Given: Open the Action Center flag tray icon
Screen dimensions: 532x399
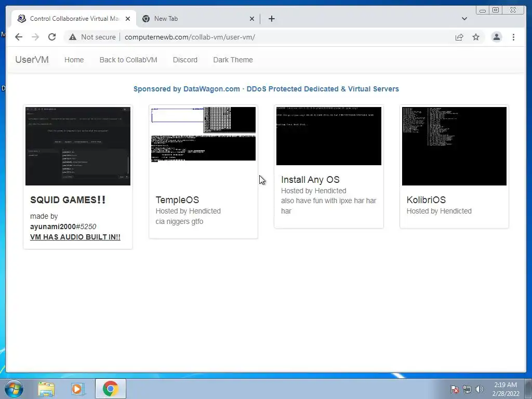Looking at the screenshot, I should (454, 389).
